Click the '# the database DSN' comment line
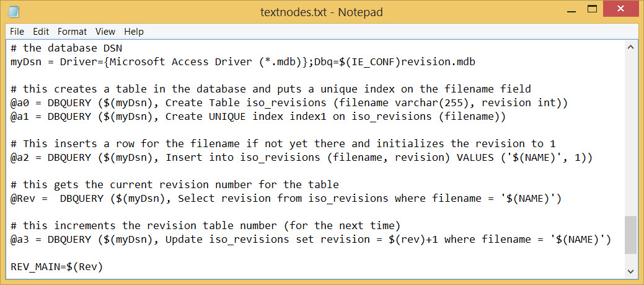This screenshot has width=644, height=285. coord(66,48)
